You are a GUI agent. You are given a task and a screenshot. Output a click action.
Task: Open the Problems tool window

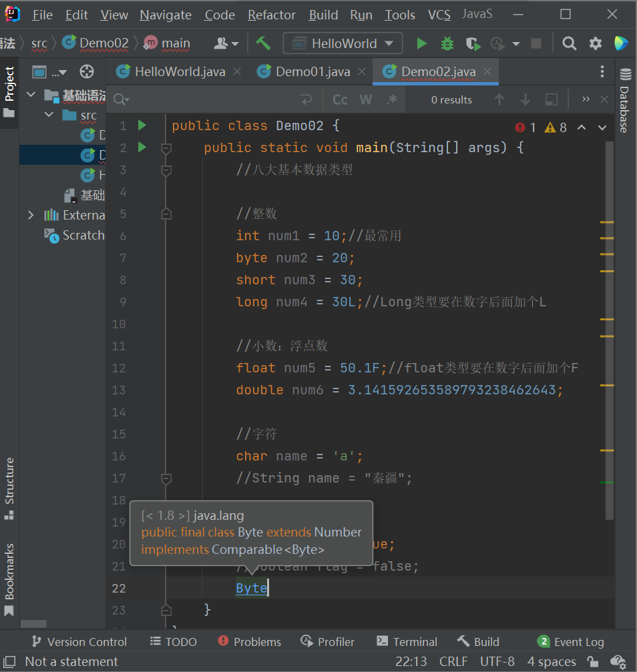[x=249, y=641]
